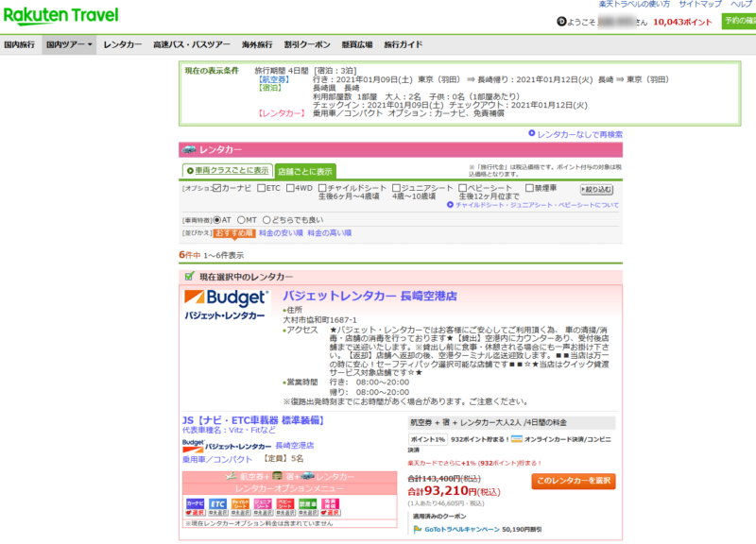
Task: Enable the 禁煙車 filter checkbox
Action: tap(529, 188)
